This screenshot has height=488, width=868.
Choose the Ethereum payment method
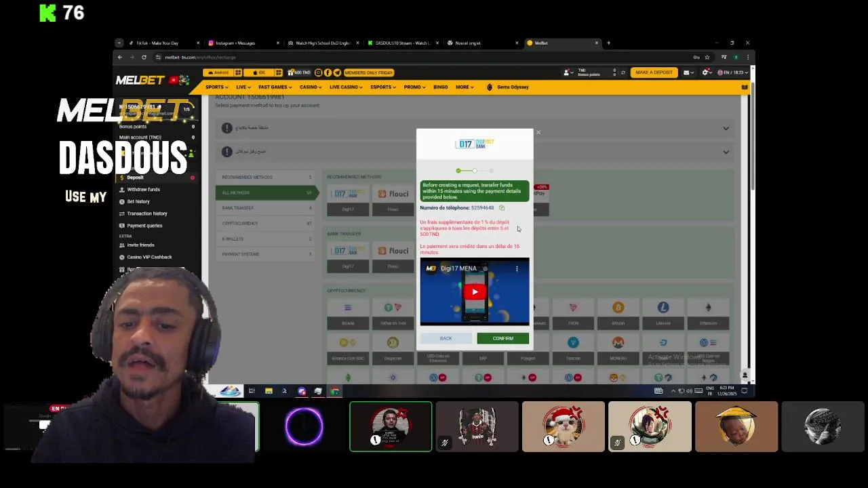click(x=708, y=314)
